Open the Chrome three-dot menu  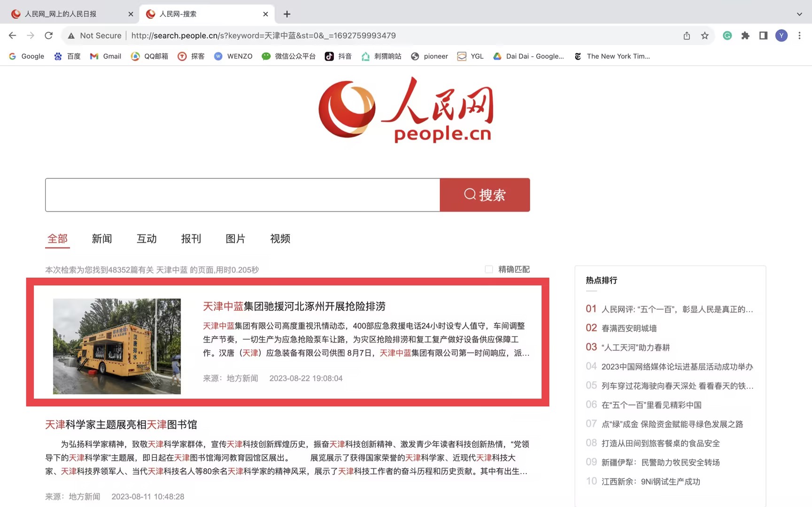coord(799,36)
